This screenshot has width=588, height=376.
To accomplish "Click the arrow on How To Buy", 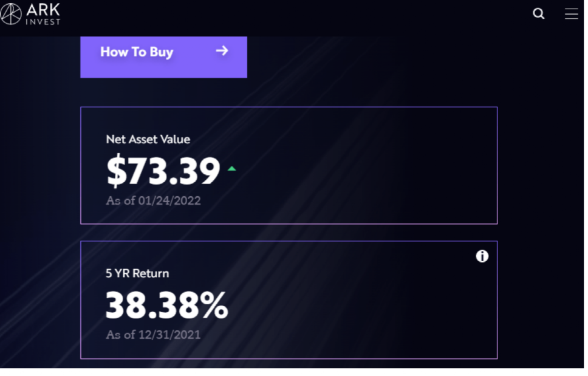I will tap(222, 51).
